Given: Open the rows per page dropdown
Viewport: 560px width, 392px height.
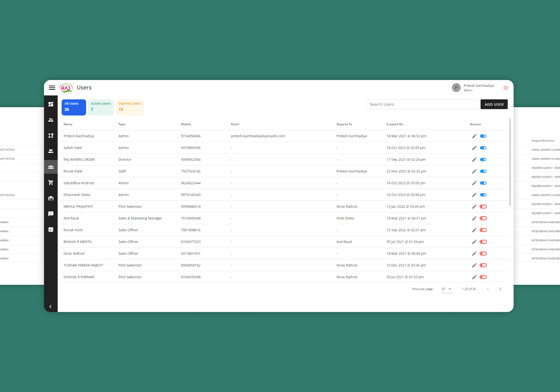Looking at the screenshot, I should click(447, 289).
